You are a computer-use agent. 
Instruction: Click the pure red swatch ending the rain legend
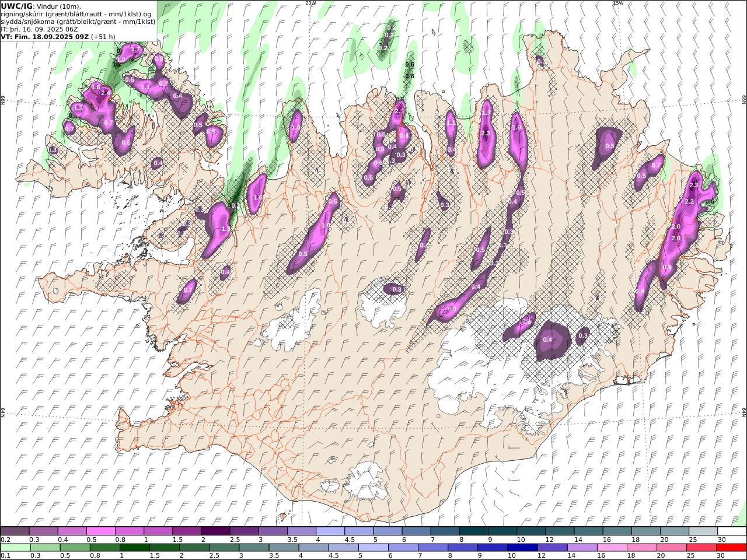pos(731,547)
